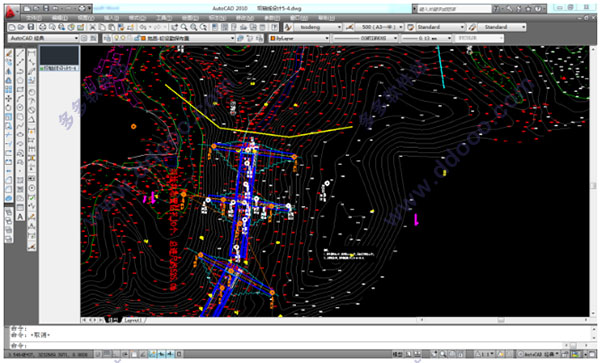600x363 pixels.
Task: Switch to the Layout1 tab
Action: coord(133,320)
